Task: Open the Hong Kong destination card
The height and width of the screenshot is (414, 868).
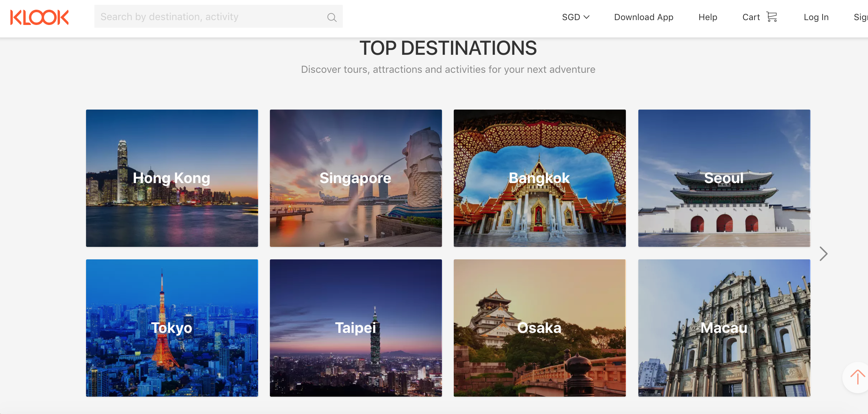Action: point(172,178)
